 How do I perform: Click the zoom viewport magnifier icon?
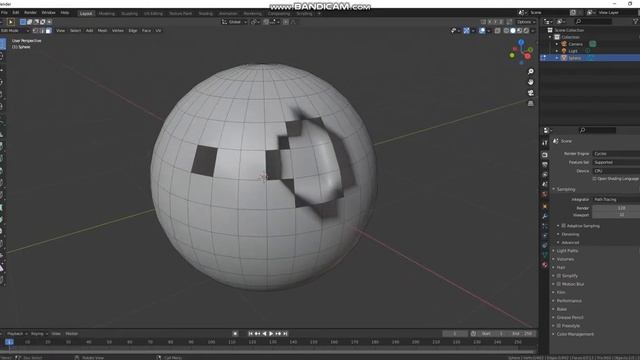click(531, 71)
